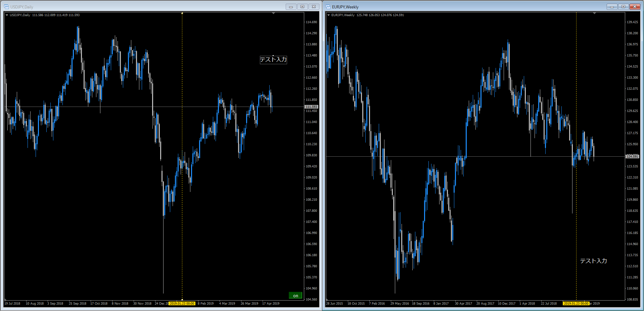
Task: Restore the EURJPY,Weekly chart window size
Action: point(623,7)
